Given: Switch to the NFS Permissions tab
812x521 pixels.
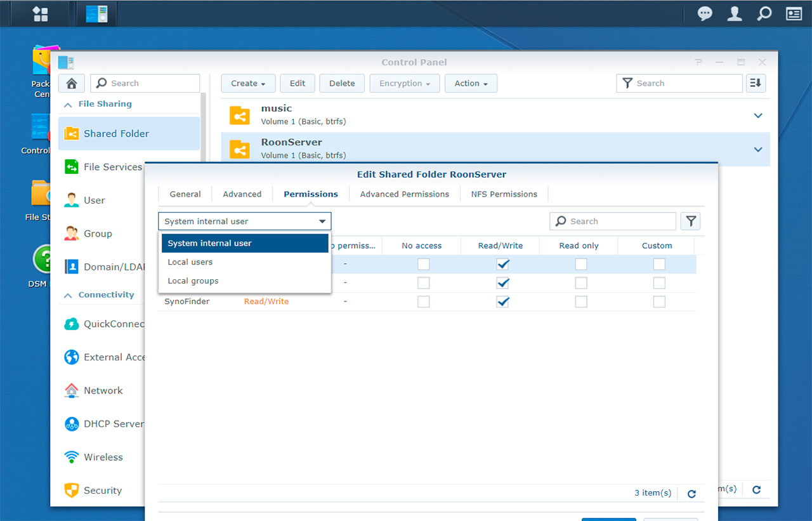Looking at the screenshot, I should [504, 194].
